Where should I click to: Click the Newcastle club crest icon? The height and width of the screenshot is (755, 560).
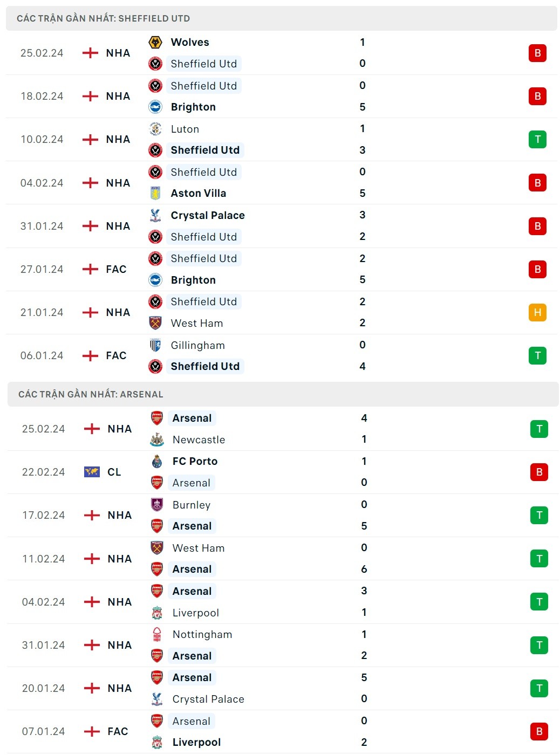coord(157,440)
